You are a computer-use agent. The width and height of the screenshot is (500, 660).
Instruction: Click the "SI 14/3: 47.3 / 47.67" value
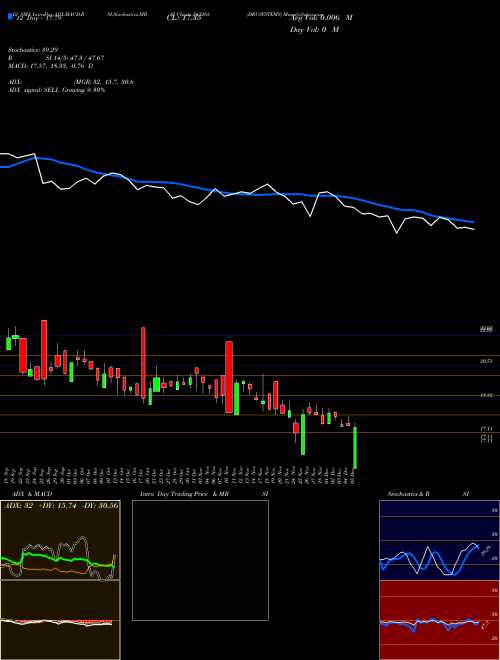75,58
